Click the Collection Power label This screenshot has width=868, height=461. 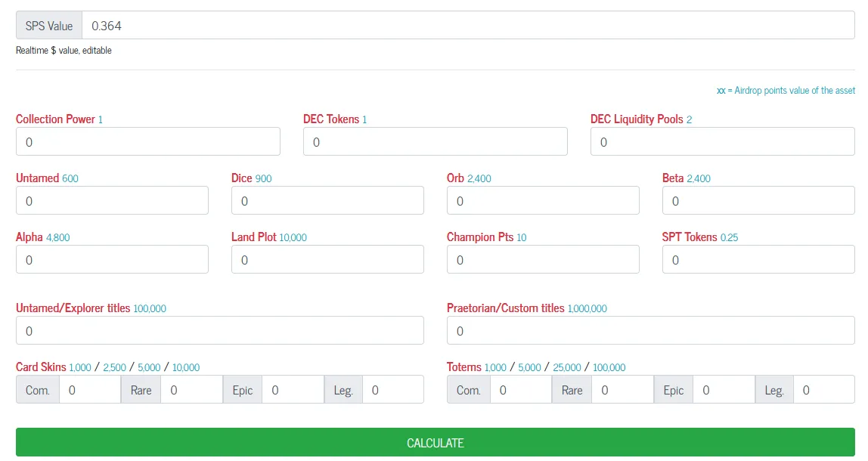(59, 119)
